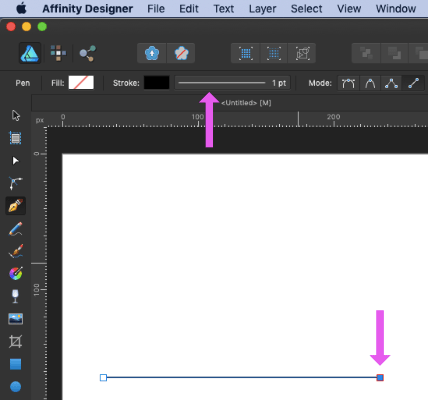
Task: Open the Edit menu
Action: pyautogui.click(x=189, y=9)
